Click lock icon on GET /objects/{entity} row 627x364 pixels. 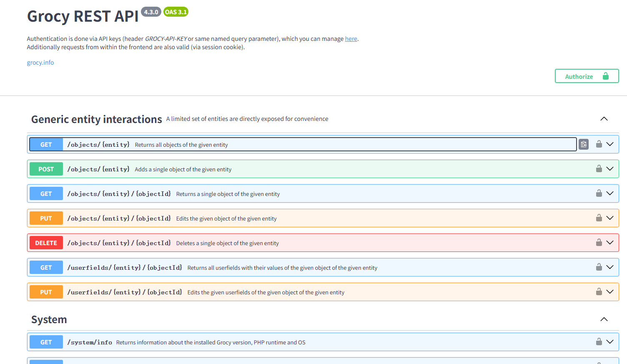599,144
